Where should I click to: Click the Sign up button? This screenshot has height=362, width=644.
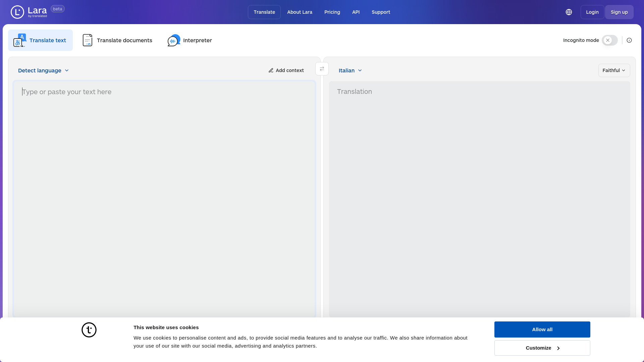coord(619,12)
